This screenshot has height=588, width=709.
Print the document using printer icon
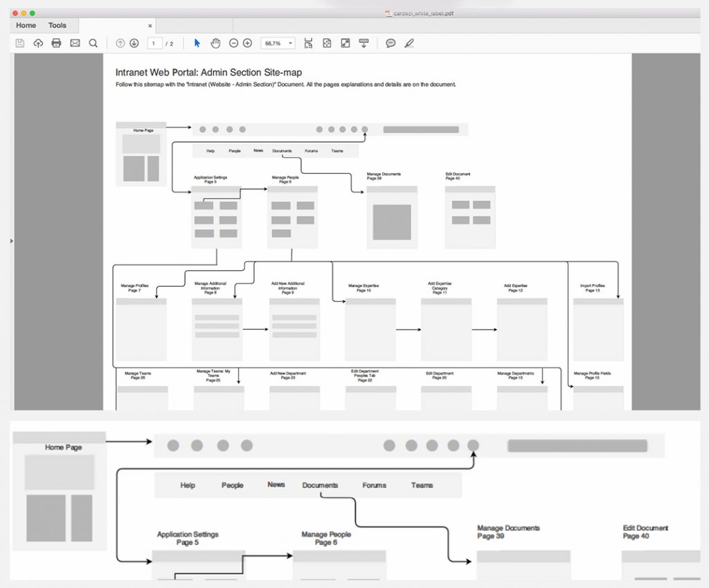[x=56, y=43]
